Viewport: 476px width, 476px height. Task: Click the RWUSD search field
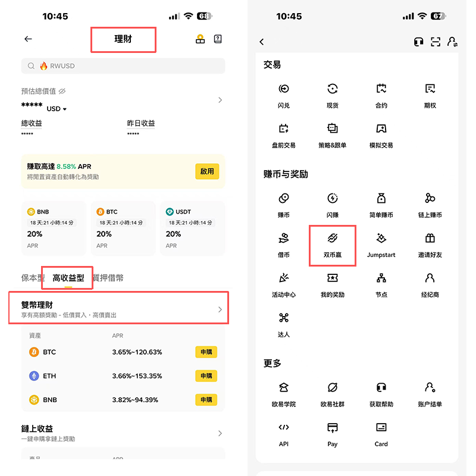[x=123, y=66]
